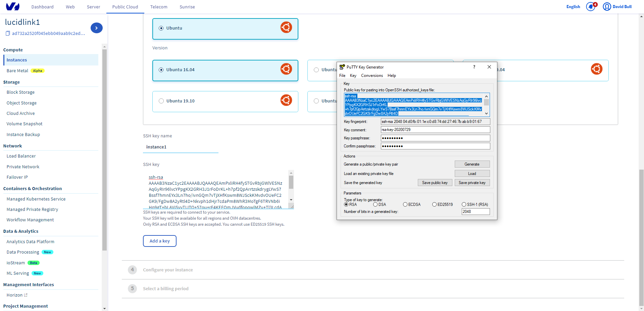Click the PuTTY help question mark button
Viewport: 644px width, 311px height.
coord(474,67)
